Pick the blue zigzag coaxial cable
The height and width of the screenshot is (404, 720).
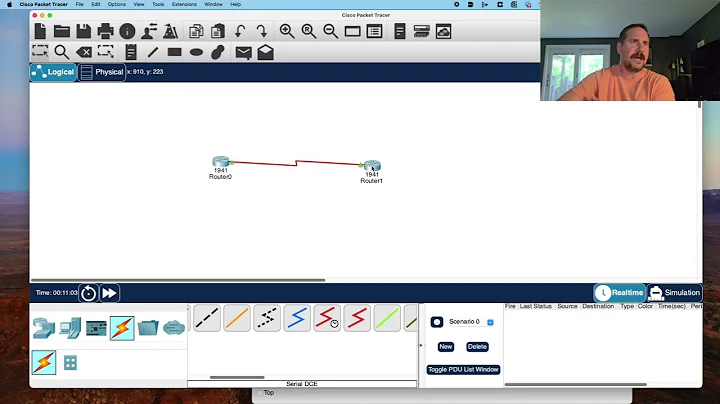[x=297, y=318]
